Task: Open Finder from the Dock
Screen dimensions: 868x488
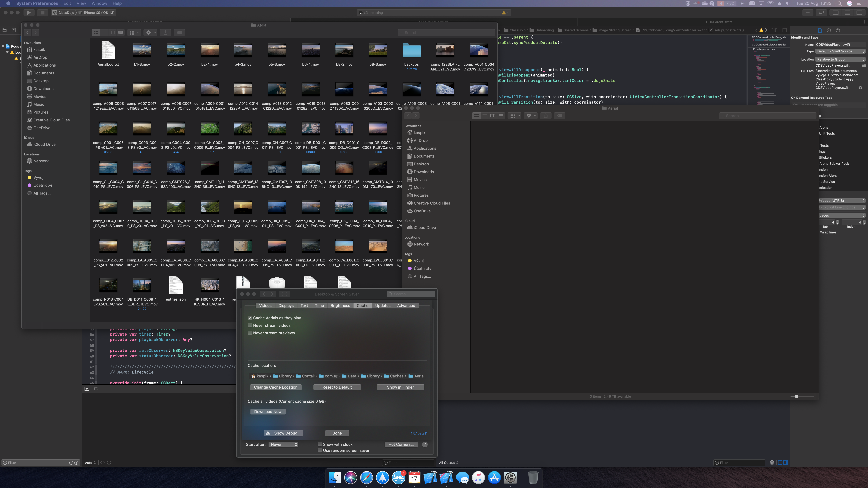Action: point(335,478)
